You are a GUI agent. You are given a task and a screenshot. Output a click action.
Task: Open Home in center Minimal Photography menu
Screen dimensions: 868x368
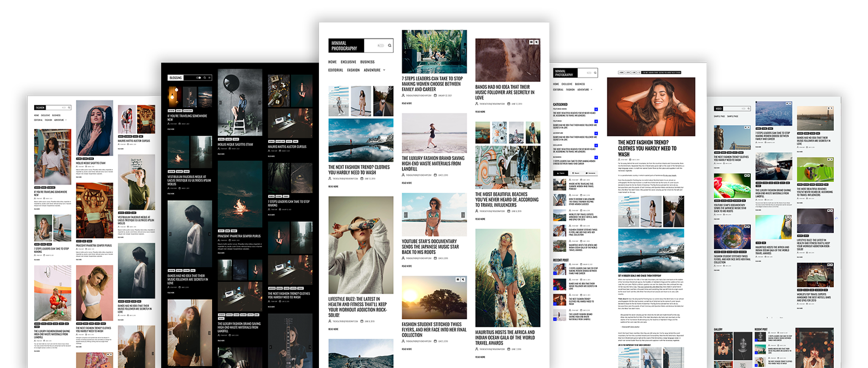coord(333,62)
